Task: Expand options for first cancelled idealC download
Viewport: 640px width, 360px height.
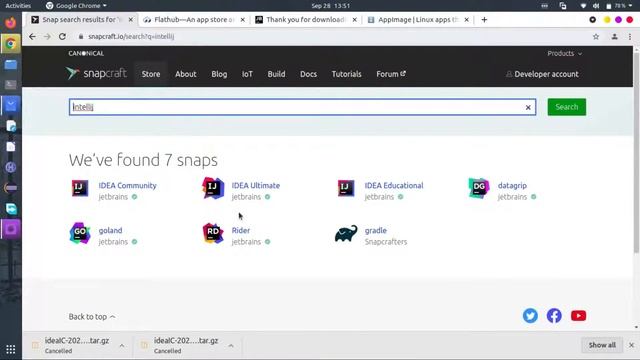Action: pyautogui.click(x=122, y=346)
